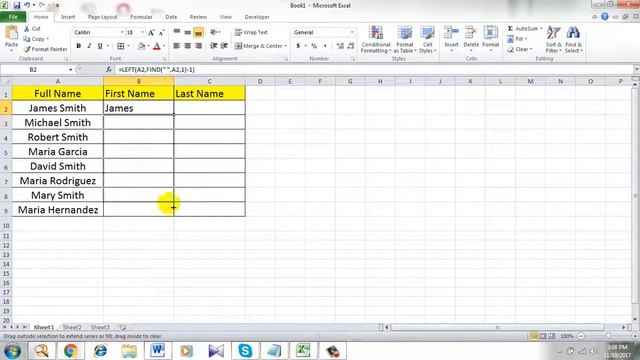640x360 pixels.
Task: Click the AutoSum button
Action: 524,29
